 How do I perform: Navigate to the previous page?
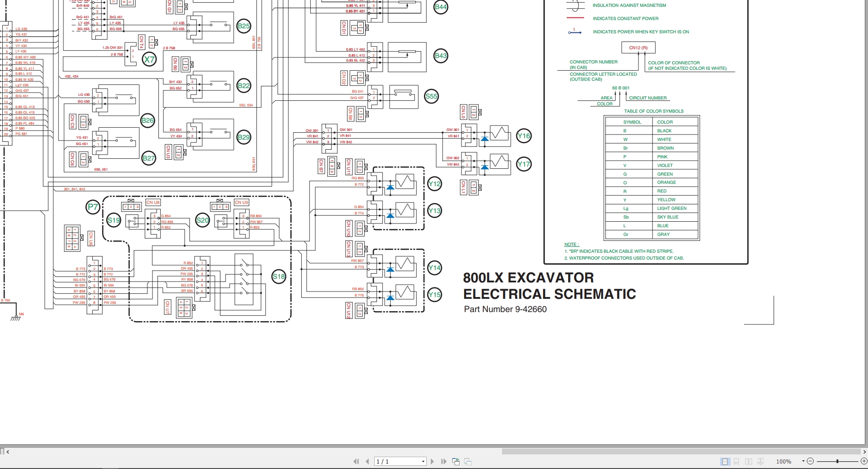[367, 461]
